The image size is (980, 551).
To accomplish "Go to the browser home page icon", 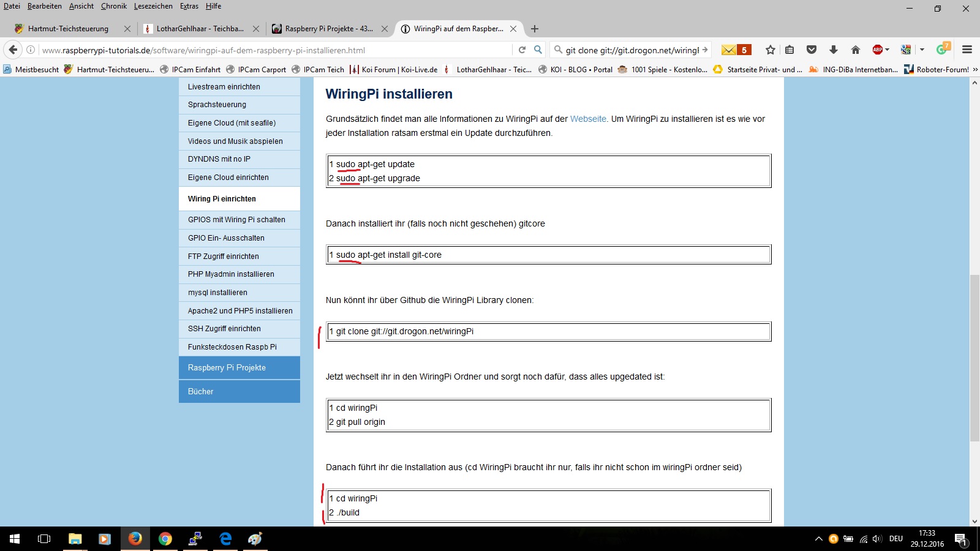I will tap(856, 50).
